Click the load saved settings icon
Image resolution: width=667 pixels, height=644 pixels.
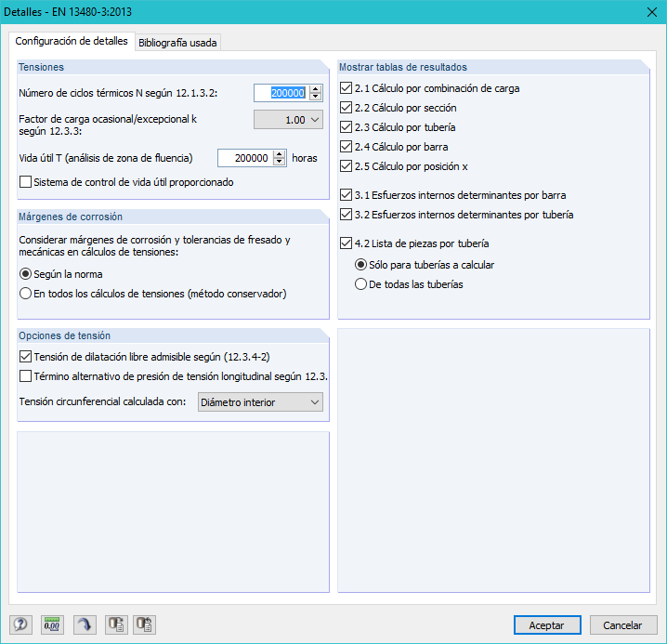116,624
